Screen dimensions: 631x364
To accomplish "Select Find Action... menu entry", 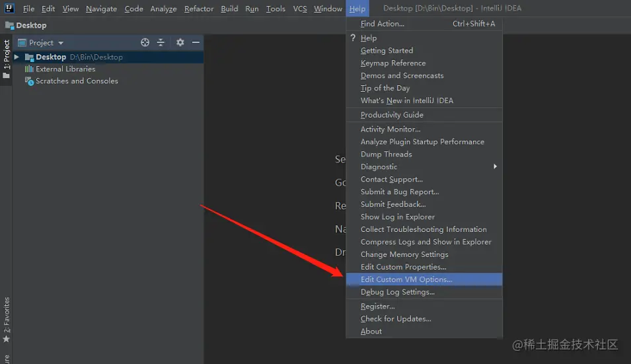I will coord(424,24).
